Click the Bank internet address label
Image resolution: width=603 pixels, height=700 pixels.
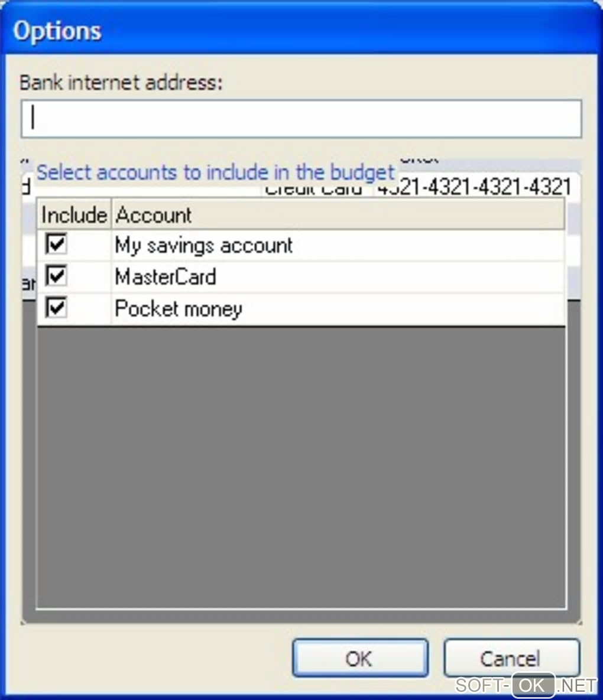point(121,83)
